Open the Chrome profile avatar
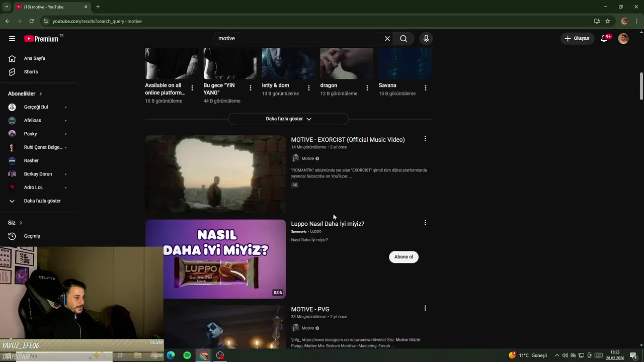Image resolution: width=644 pixels, height=362 pixels. tap(624, 21)
